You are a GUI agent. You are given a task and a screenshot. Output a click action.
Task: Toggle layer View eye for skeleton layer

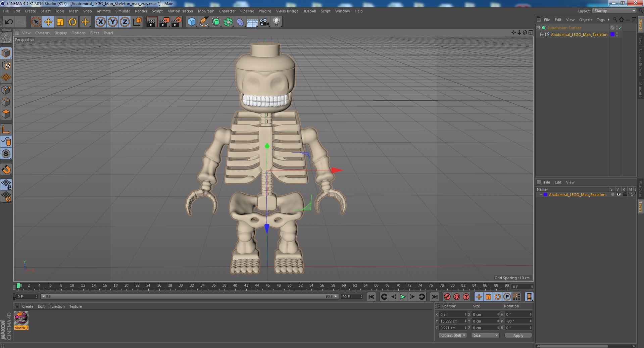click(618, 195)
